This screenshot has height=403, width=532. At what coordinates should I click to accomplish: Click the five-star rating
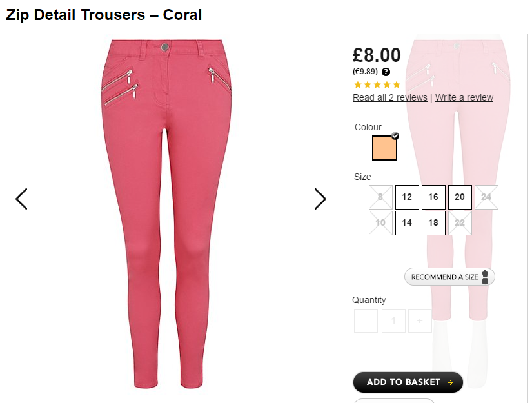click(x=377, y=84)
